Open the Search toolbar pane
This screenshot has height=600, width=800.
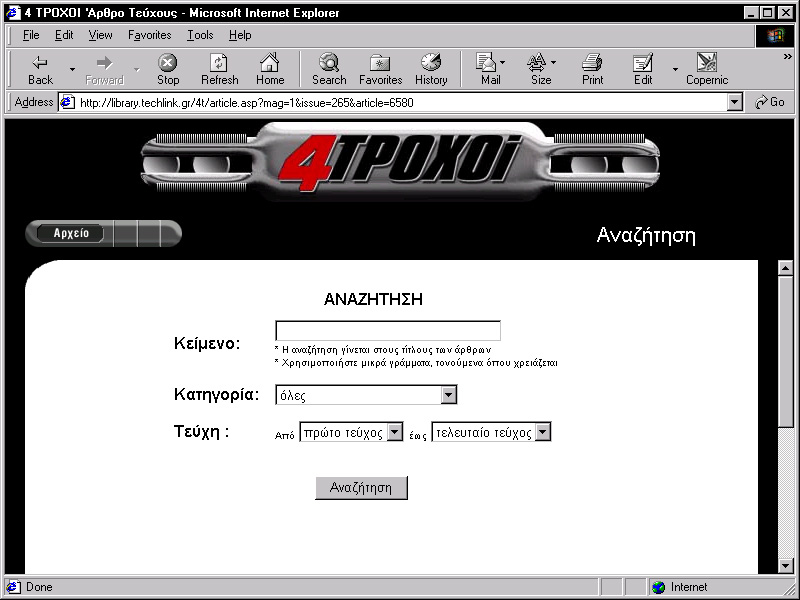[329, 69]
